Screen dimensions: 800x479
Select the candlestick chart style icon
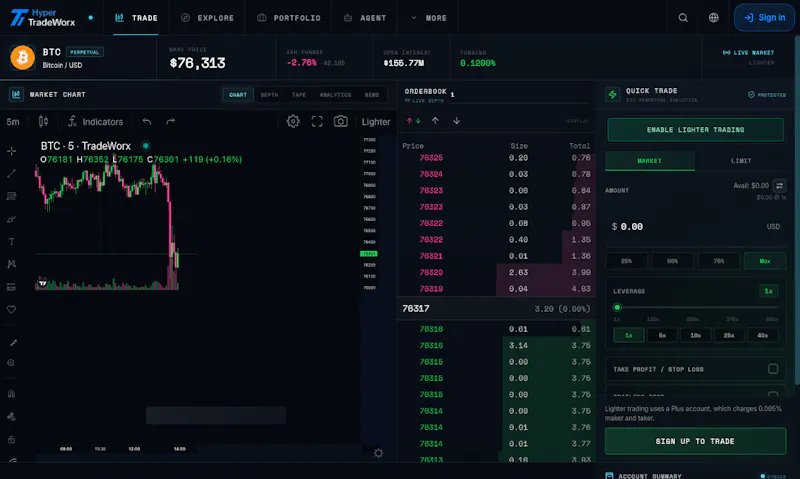click(x=43, y=121)
